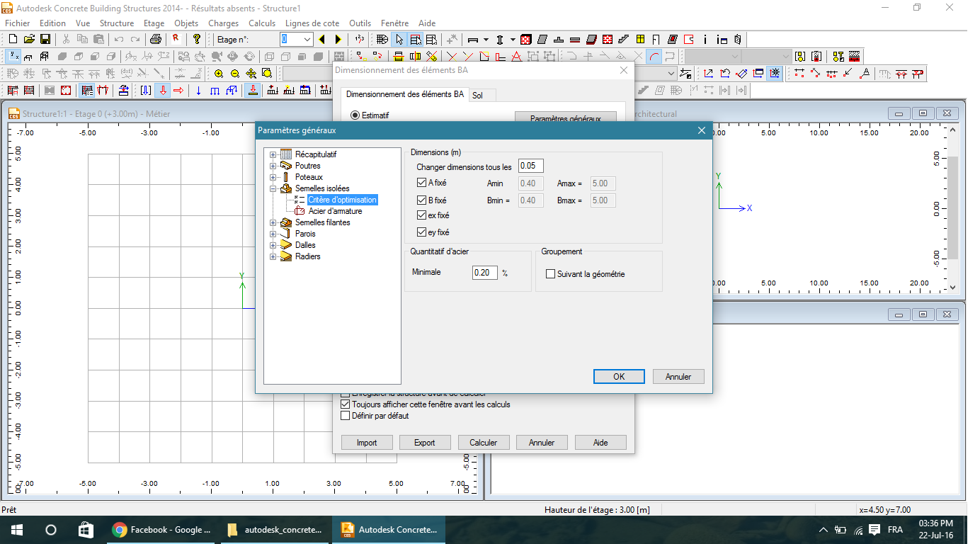The width and height of the screenshot is (980, 544).
Task: Select 'Critère d'optimisation' in the tree
Action: click(x=342, y=200)
